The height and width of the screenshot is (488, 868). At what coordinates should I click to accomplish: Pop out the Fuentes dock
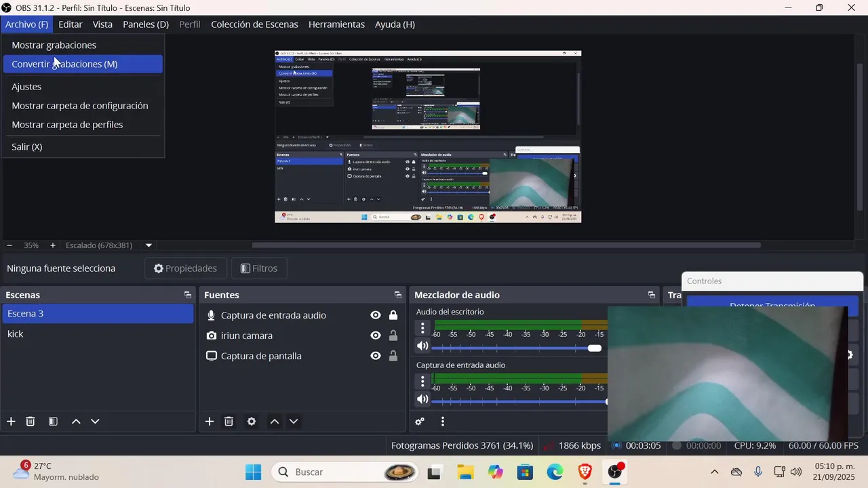click(398, 296)
